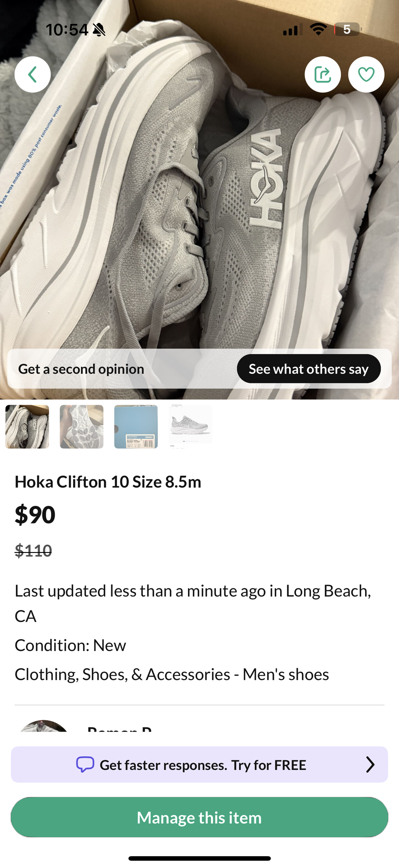Tap the Hoka Clifton 10 listing title
The image size is (399, 868).
coord(108,482)
